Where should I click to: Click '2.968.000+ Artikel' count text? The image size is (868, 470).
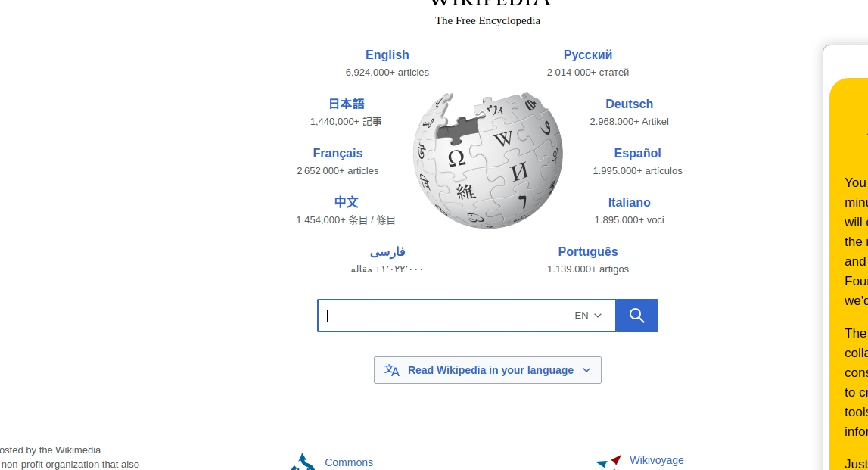point(630,122)
